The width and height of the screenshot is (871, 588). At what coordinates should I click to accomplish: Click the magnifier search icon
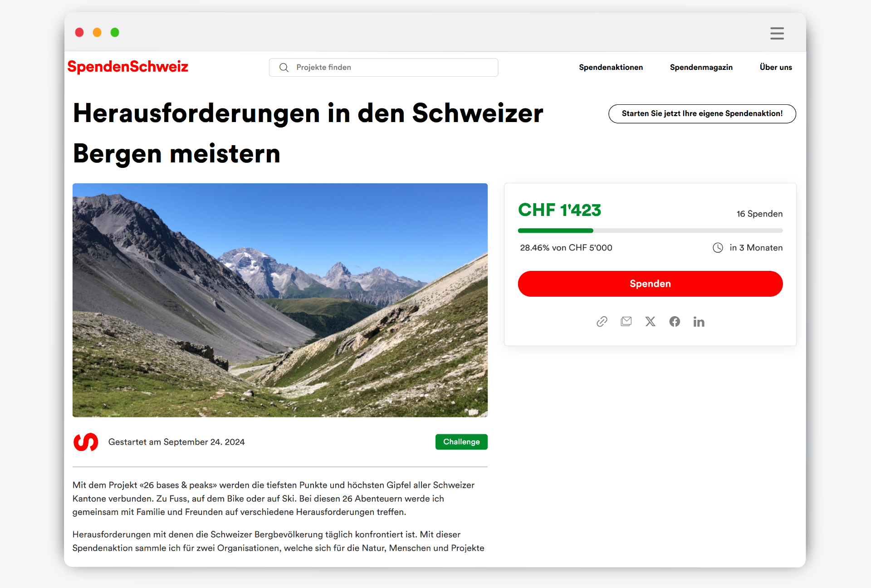coord(284,68)
